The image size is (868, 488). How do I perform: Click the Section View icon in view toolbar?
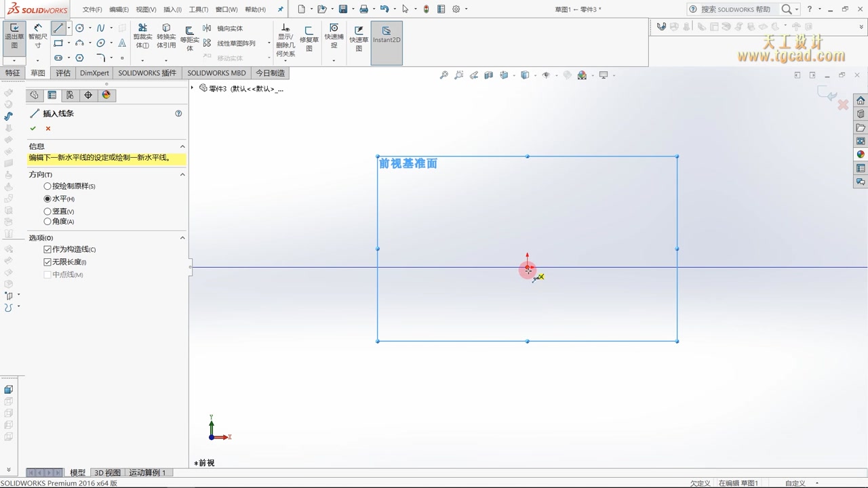(489, 75)
